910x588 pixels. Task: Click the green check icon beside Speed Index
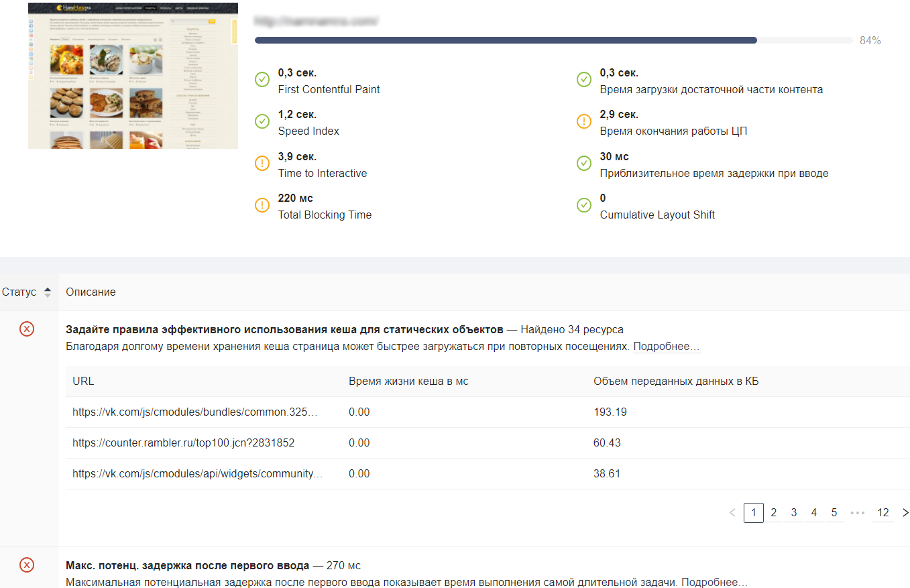pyautogui.click(x=262, y=122)
